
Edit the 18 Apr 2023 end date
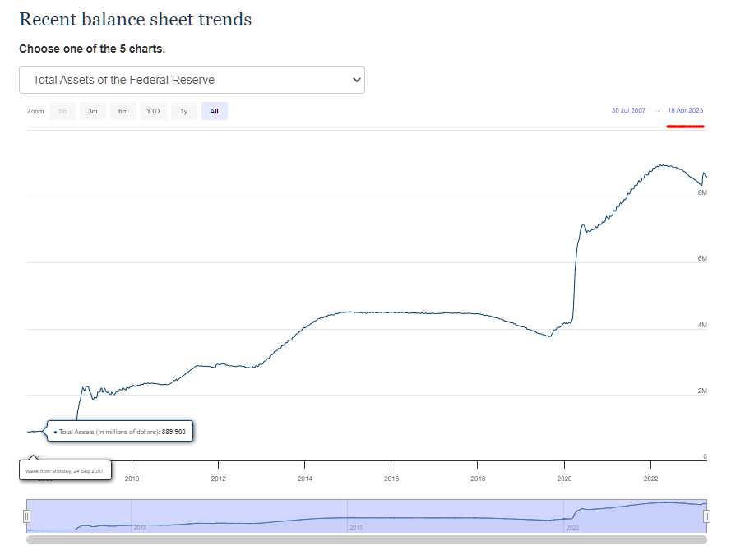[x=685, y=110]
